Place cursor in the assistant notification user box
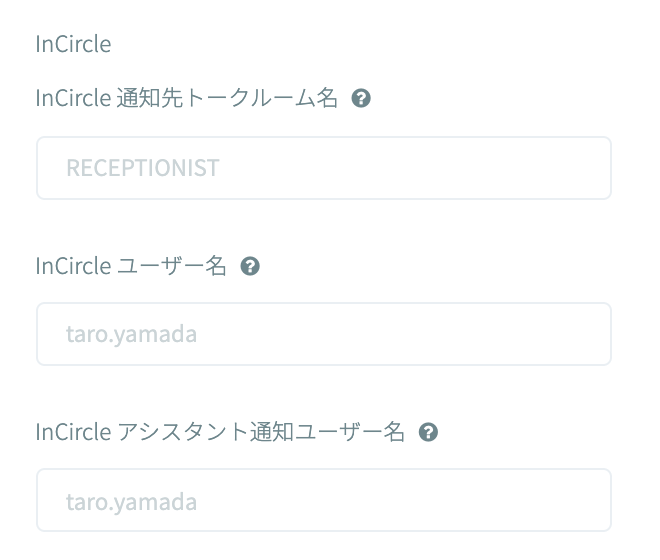Screen dimensions: 660x560 tap(323, 500)
